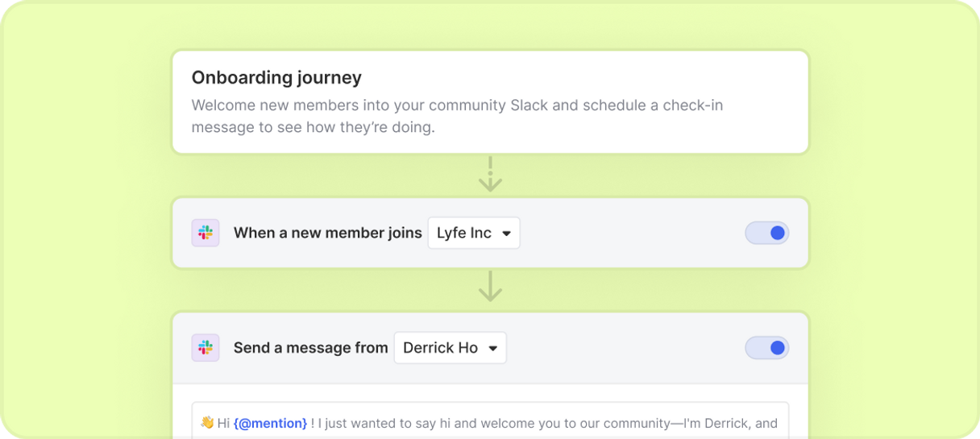The image size is (980, 439).
Task: Click the dashed arrow below the Onboarding journey card
Action: pos(490,174)
